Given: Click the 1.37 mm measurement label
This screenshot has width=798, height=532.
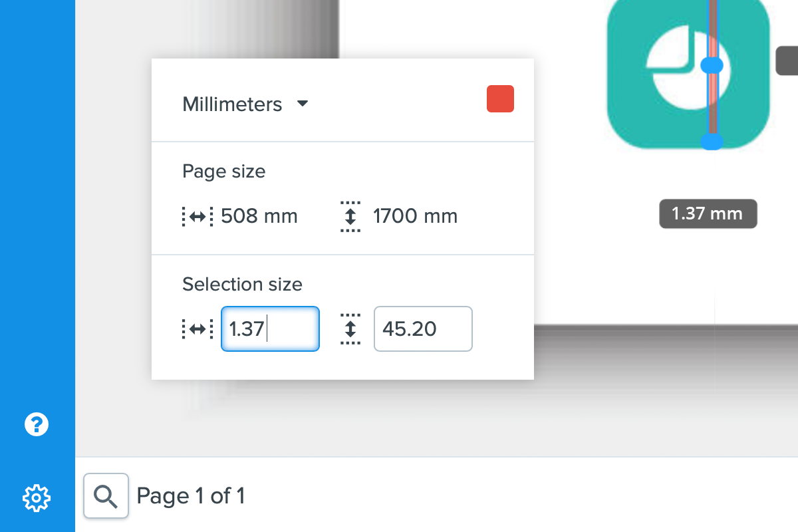Looking at the screenshot, I should click(708, 214).
